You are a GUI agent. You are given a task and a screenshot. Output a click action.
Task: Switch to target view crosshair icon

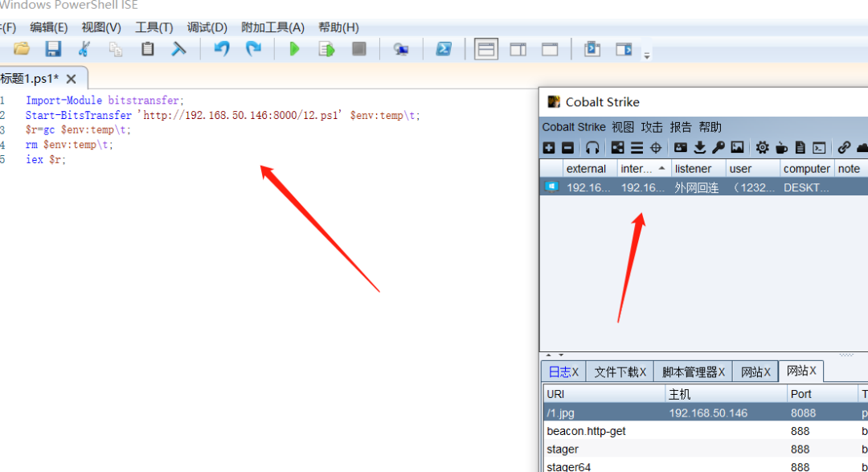[x=656, y=147]
